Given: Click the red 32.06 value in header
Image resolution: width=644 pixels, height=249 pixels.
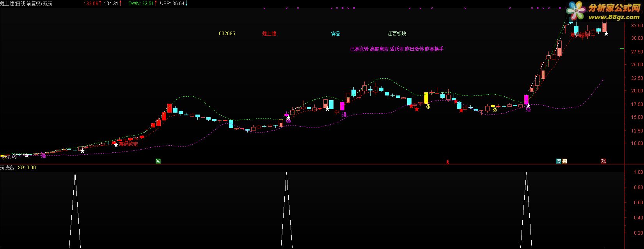Looking at the screenshot, I should coord(92,4).
